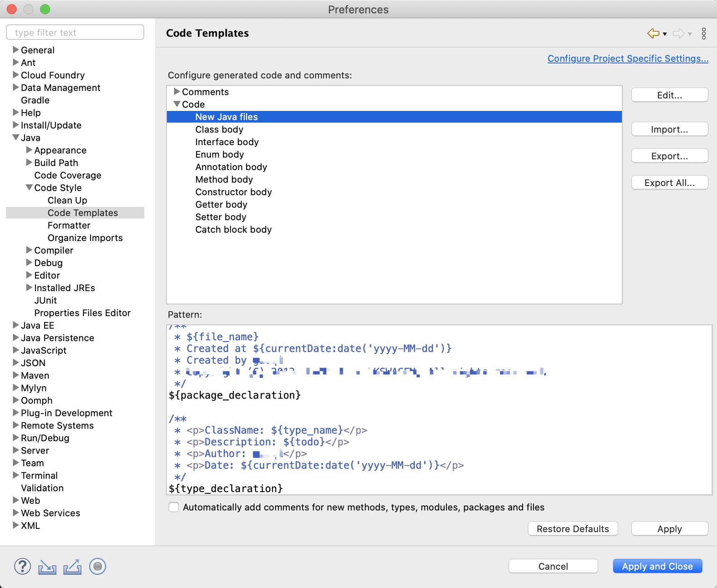Expand the Ant tree node
Image resolution: width=717 pixels, height=588 pixels.
click(x=16, y=62)
